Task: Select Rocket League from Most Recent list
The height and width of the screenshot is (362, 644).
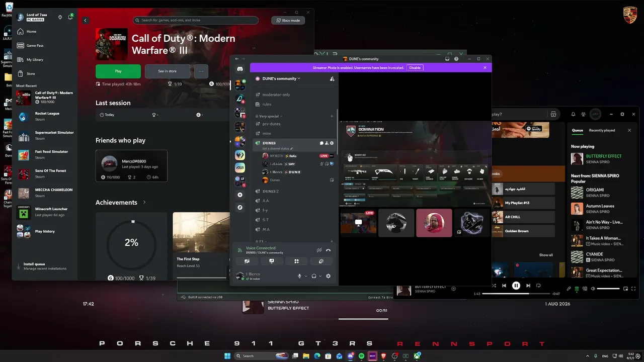Action: coord(45,117)
